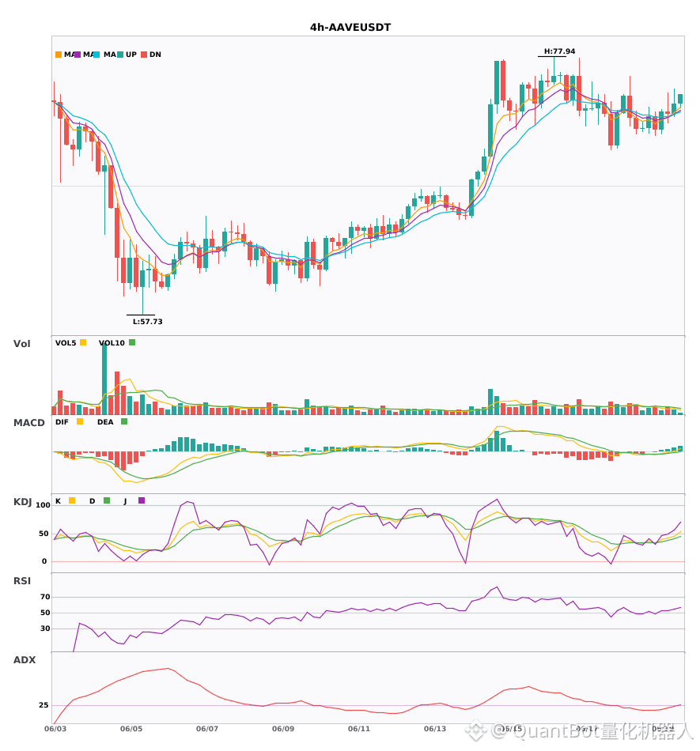Click the green VOL10 legend square
Image resolution: width=700 pixels, height=751 pixels.
132,342
